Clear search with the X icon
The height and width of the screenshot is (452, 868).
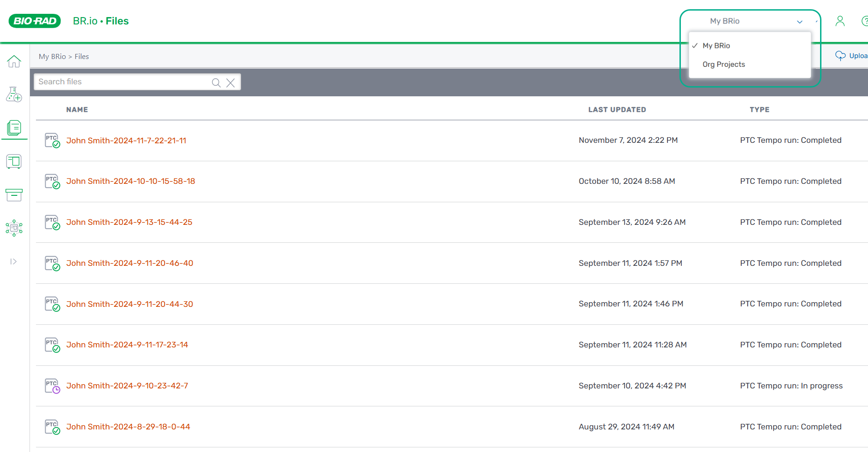[230, 82]
